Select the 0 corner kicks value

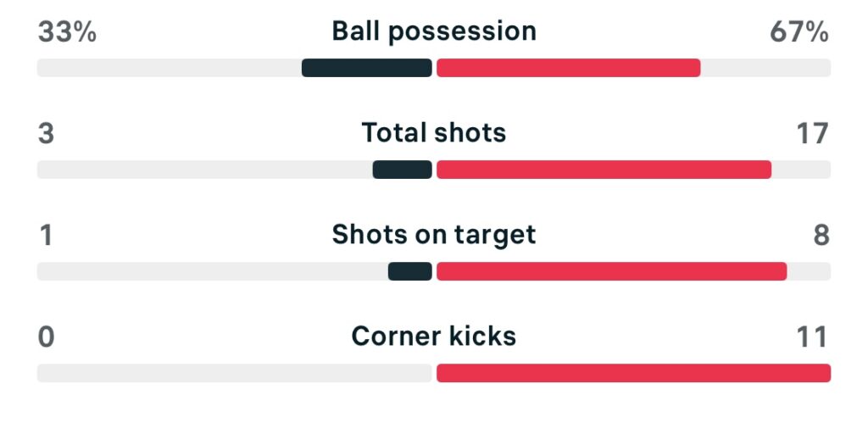pos(47,337)
